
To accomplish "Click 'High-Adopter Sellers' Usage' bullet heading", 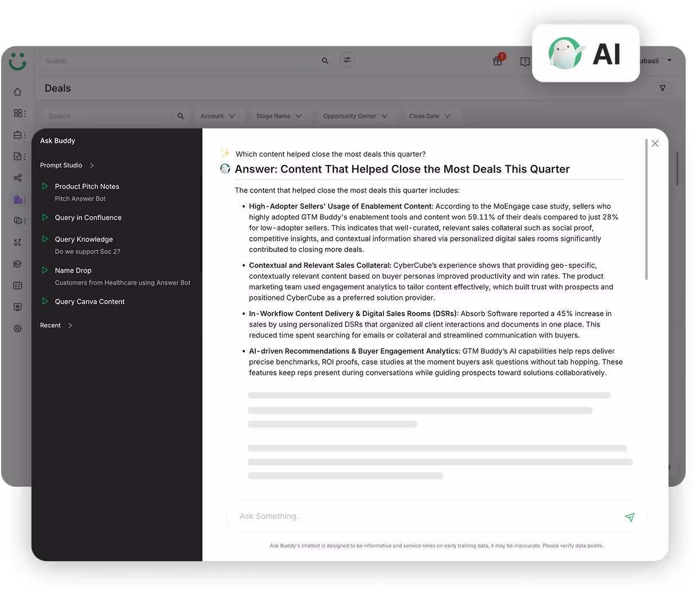I will (341, 206).
